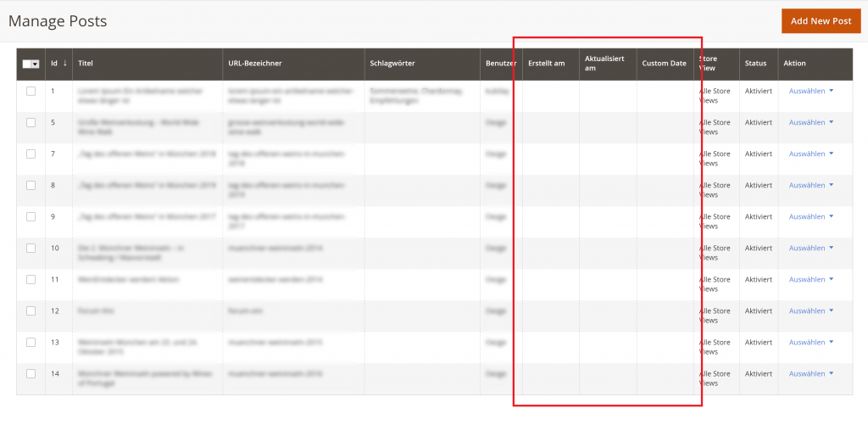868x425 pixels.
Task: Open Auswählen action menu for post 7
Action: [811, 154]
